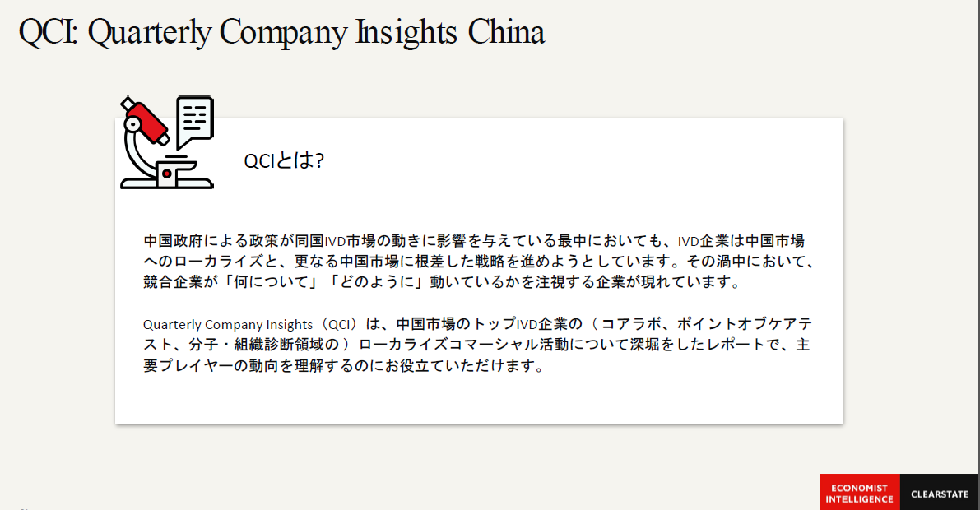Click the text line starting with 中国政府による
This screenshot has height=510, width=980.
point(474,241)
